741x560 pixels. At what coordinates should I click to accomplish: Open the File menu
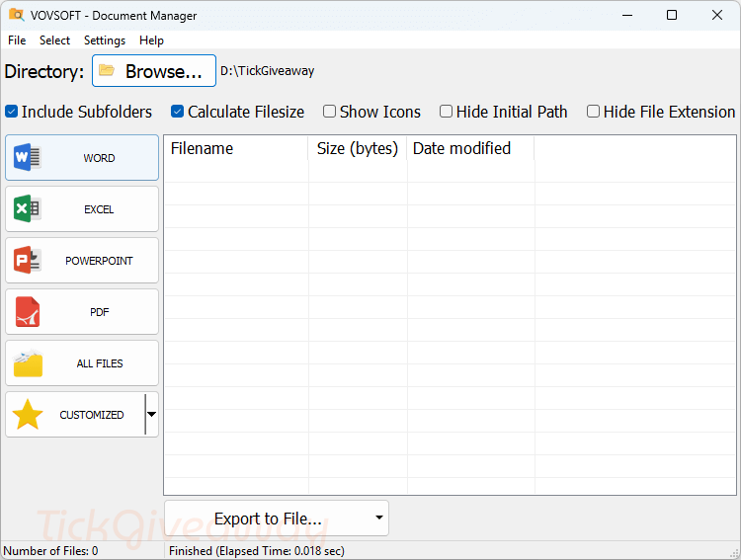coord(17,40)
